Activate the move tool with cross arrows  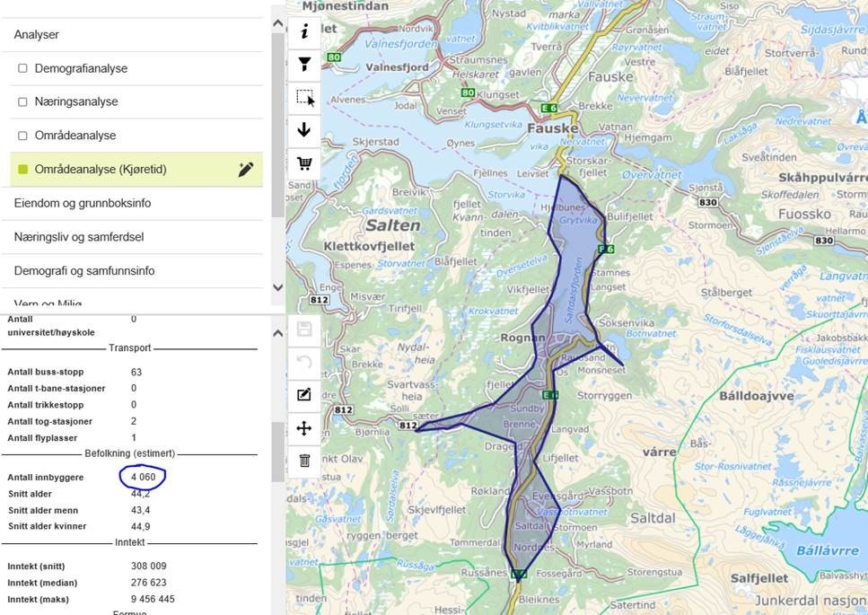pos(303,428)
